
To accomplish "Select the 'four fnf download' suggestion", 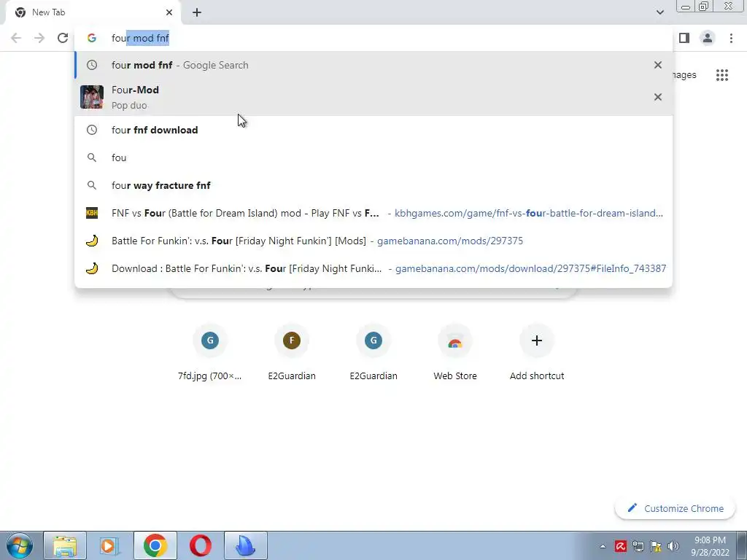I will coord(373,130).
